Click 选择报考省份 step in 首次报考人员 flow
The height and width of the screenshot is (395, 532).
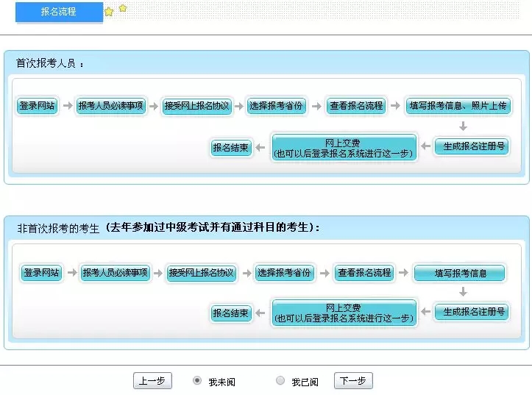(x=275, y=106)
